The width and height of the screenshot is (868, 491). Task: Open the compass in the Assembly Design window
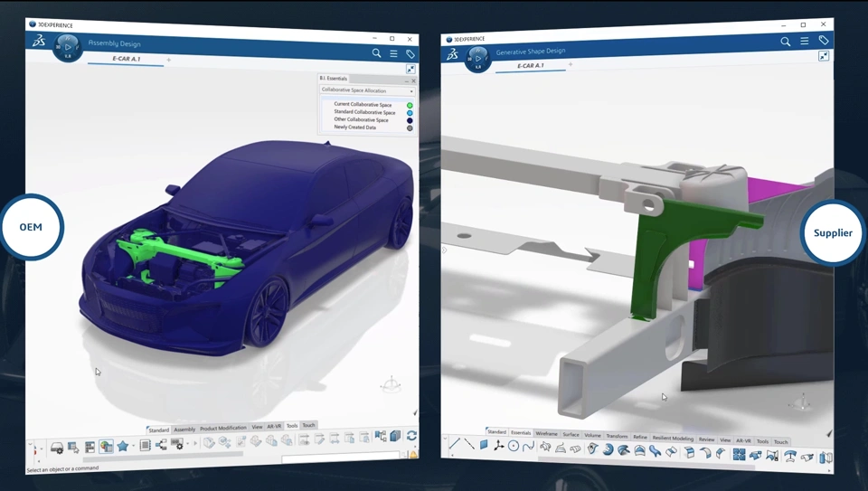68,46
